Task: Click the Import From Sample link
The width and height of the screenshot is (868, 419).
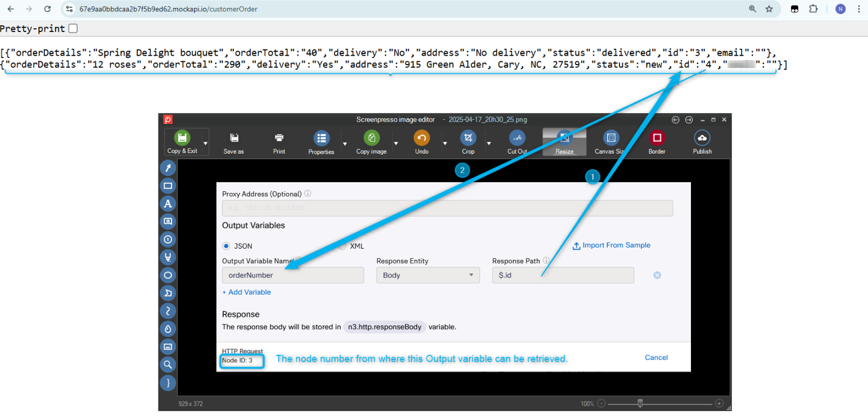Action: 611,245
